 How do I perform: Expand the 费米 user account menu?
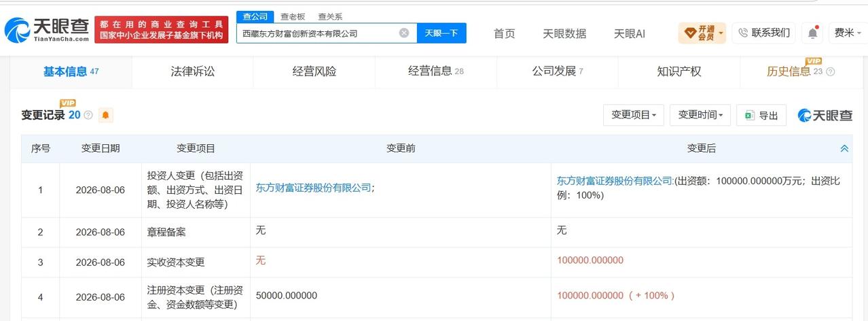848,33
